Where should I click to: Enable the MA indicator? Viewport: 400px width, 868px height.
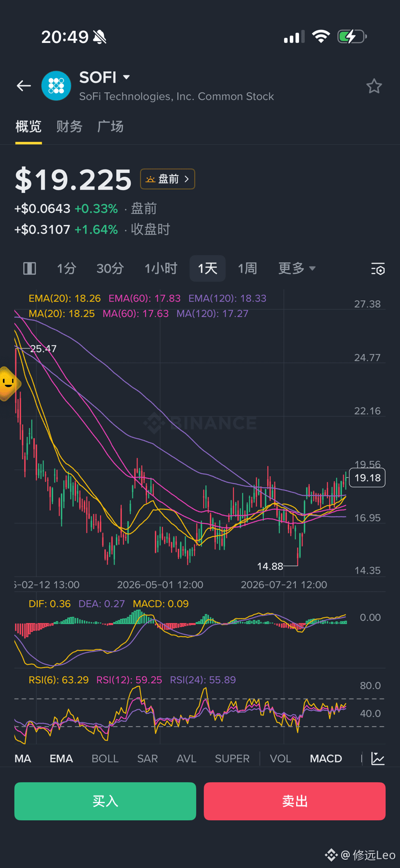23,758
